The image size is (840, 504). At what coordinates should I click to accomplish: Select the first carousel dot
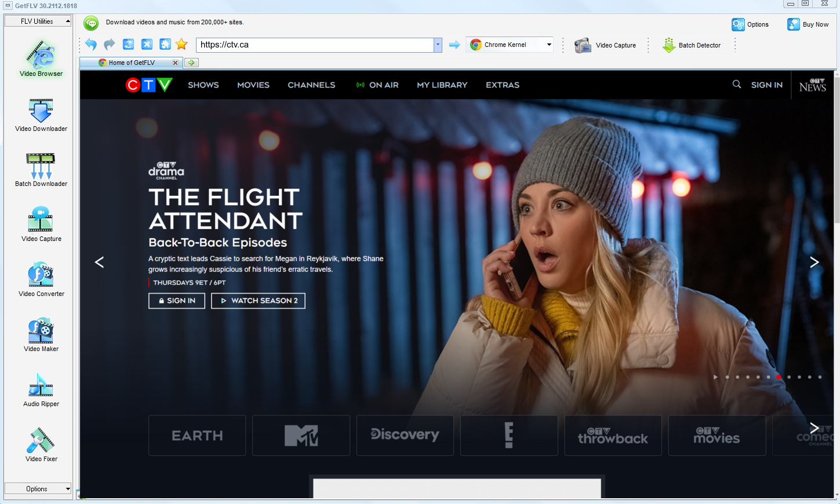point(727,377)
